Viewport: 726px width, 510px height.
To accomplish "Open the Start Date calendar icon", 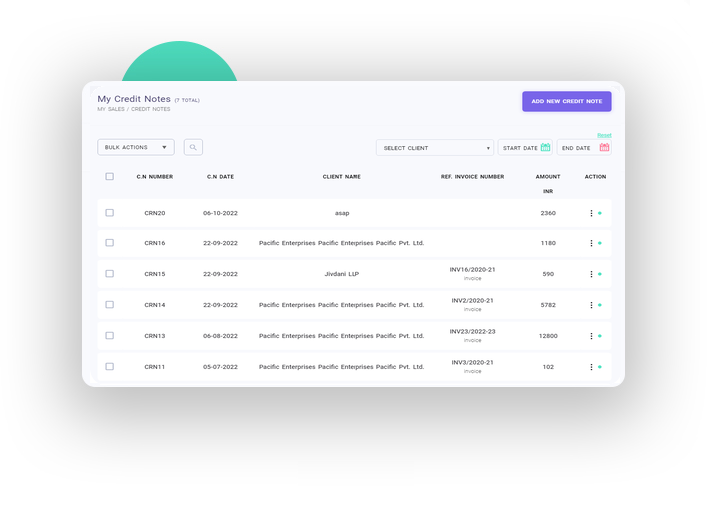I will [x=545, y=148].
